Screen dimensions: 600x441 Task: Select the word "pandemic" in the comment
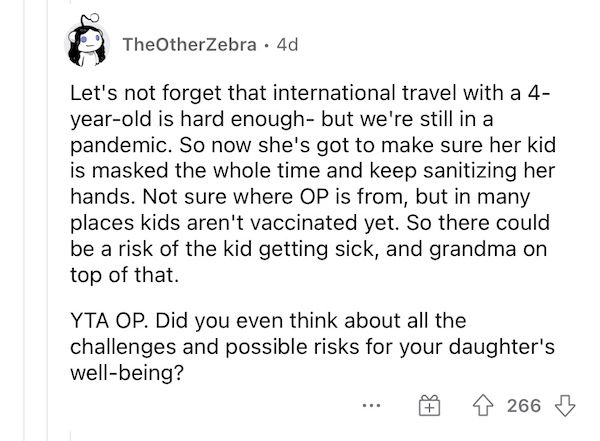click(x=121, y=146)
